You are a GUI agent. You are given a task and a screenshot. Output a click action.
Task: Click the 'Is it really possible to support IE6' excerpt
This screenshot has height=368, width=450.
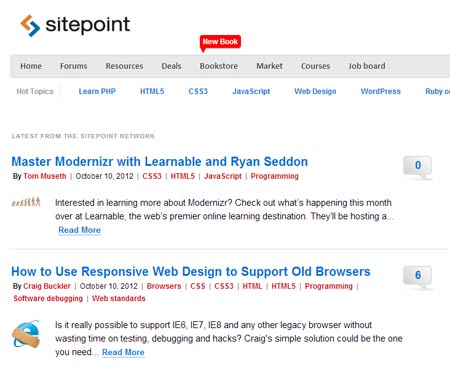pyautogui.click(x=229, y=339)
